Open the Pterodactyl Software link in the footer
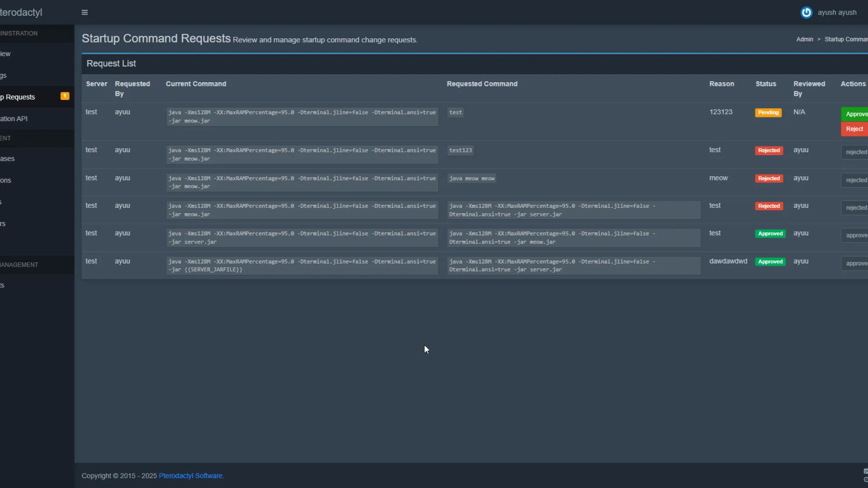The height and width of the screenshot is (488, 868). pos(190,475)
